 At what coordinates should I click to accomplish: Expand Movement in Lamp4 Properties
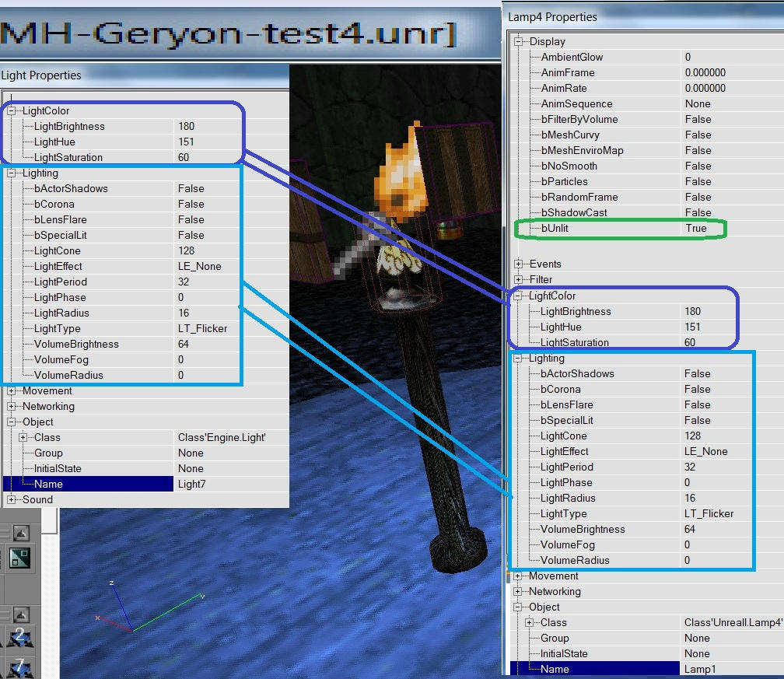point(518,576)
